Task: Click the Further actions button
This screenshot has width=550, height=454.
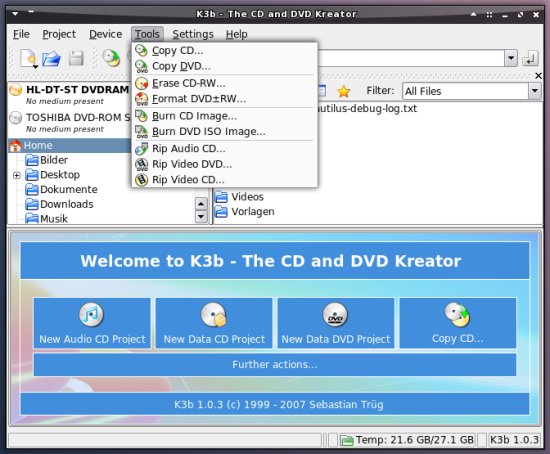Action: 275,365
